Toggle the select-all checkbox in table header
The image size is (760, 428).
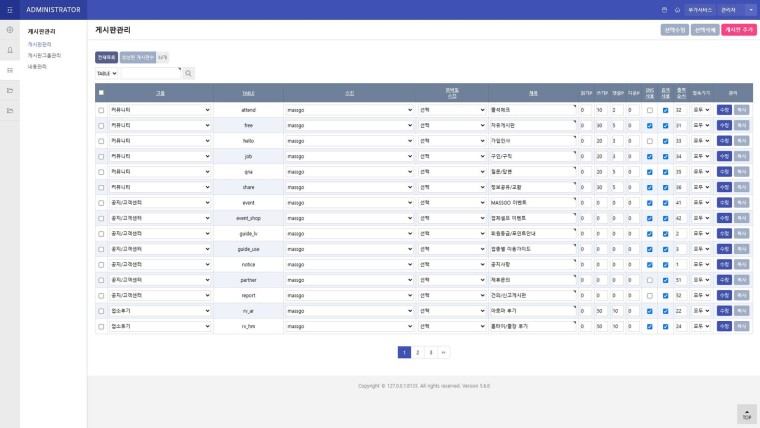(101, 93)
